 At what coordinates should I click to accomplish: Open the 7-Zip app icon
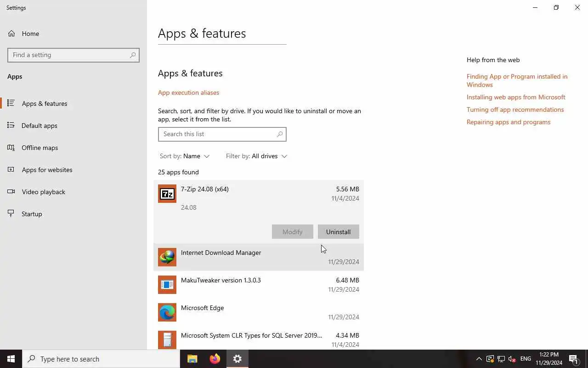tap(167, 194)
